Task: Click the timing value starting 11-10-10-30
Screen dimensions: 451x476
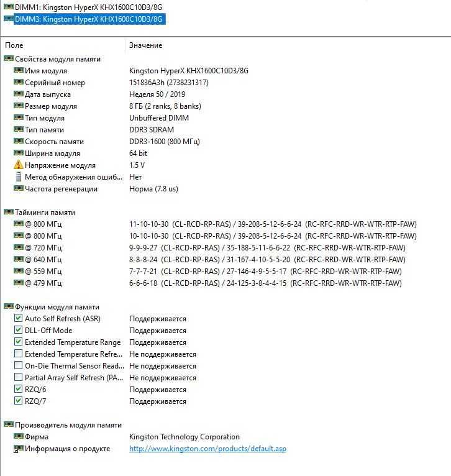Action: pos(273,224)
